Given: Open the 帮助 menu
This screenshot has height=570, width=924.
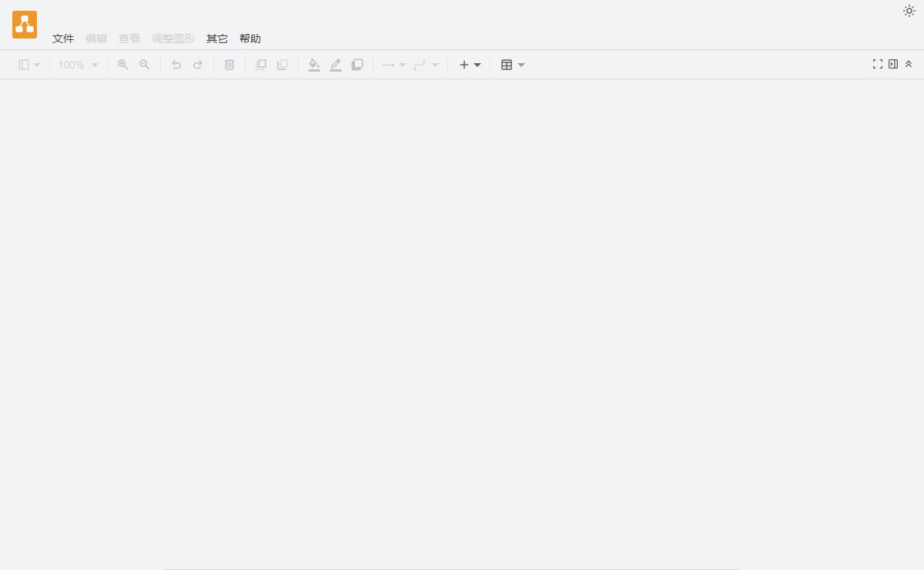Looking at the screenshot, I should (x=250, y=39).
